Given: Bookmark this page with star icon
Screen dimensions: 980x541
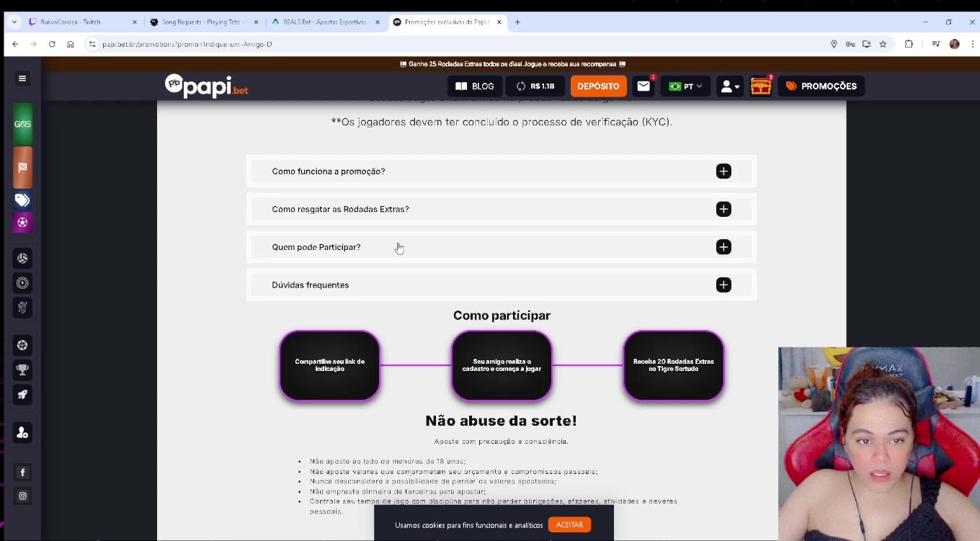Looking at the screenshot, I should point(883,44).
